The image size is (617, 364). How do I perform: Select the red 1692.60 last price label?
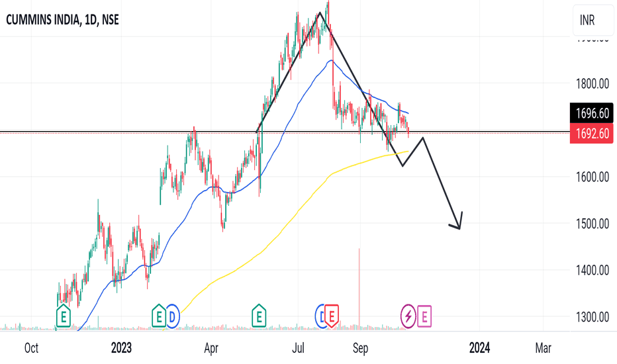[x=591, y=134]
